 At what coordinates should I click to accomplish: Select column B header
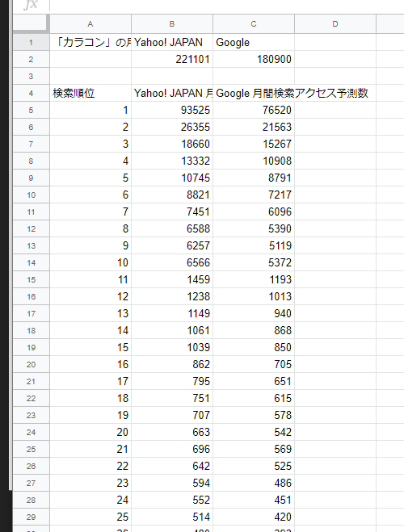pos(172,24)
